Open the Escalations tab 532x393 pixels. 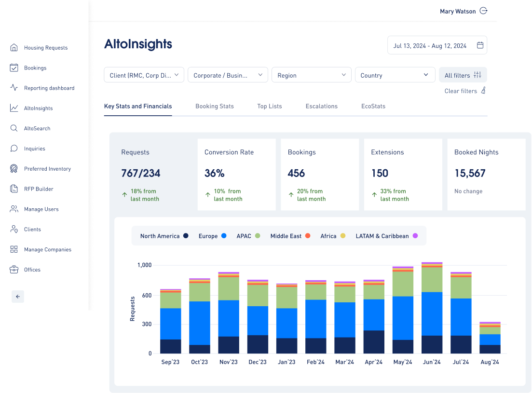tap(321, 107)
